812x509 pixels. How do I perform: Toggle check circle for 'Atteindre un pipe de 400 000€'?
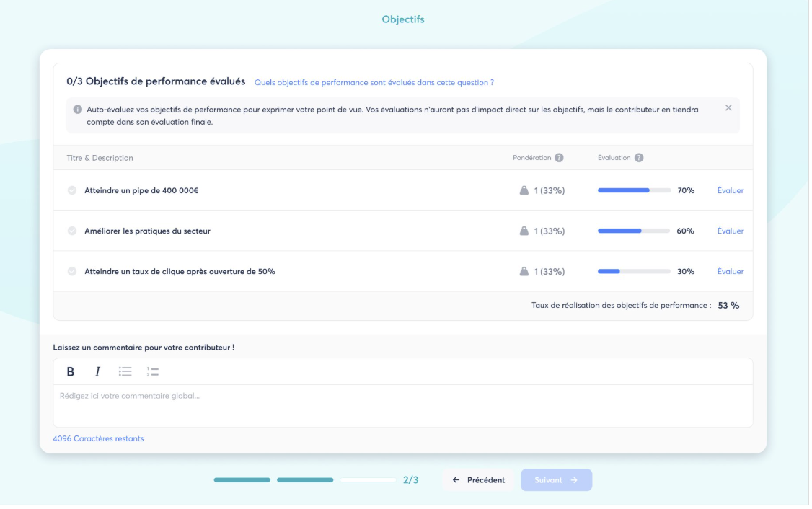pos(72,191)
